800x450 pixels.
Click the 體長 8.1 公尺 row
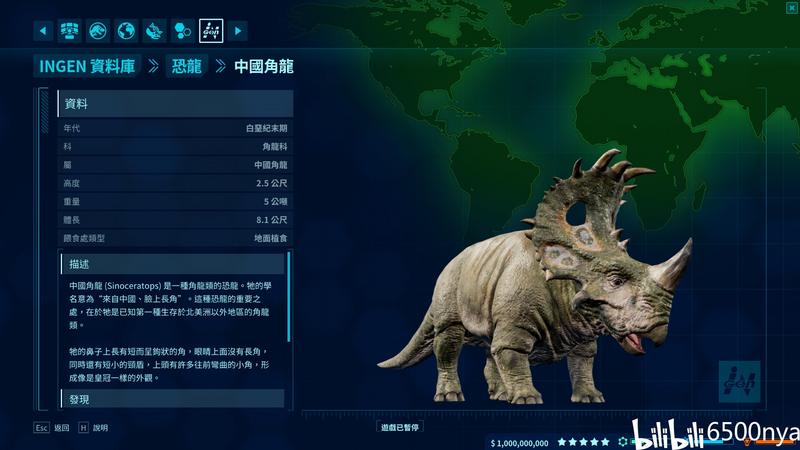point(175,220)
